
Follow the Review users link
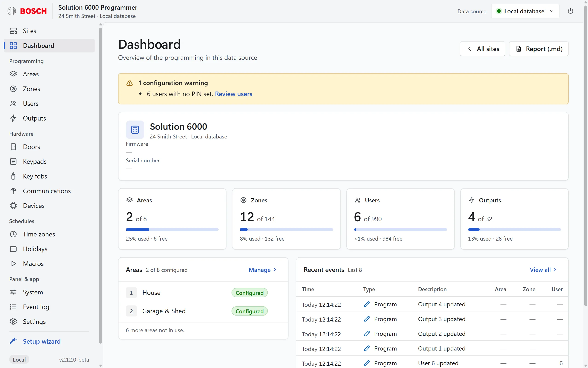pyautogui.click(x=234, y=94)
